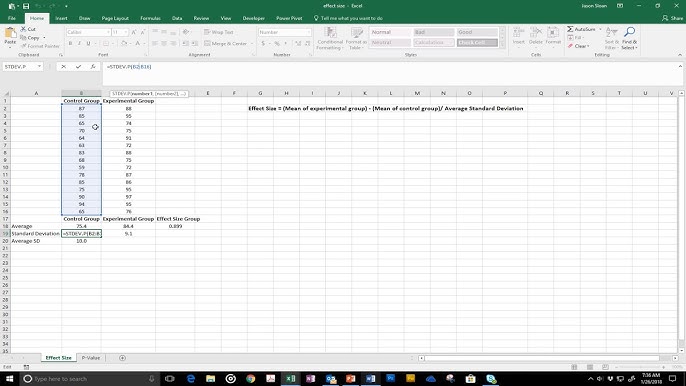
Task: Click the taskbar search box
Action: point(90,379)
